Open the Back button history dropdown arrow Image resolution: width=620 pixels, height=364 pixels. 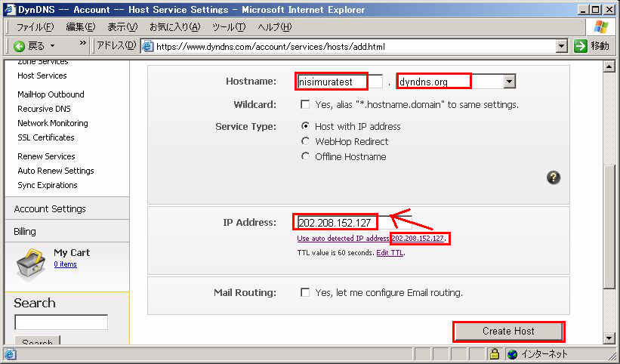(x=52, y=46)
